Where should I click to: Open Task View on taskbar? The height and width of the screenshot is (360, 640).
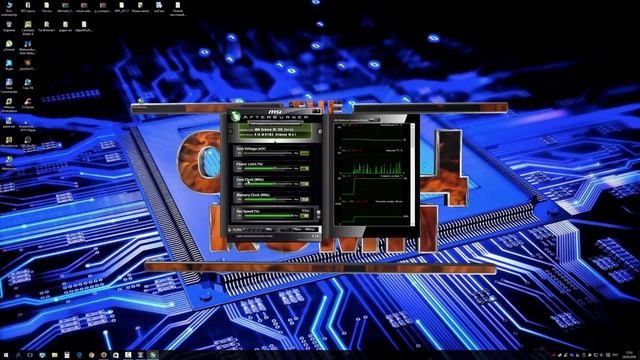click(30, 355)
